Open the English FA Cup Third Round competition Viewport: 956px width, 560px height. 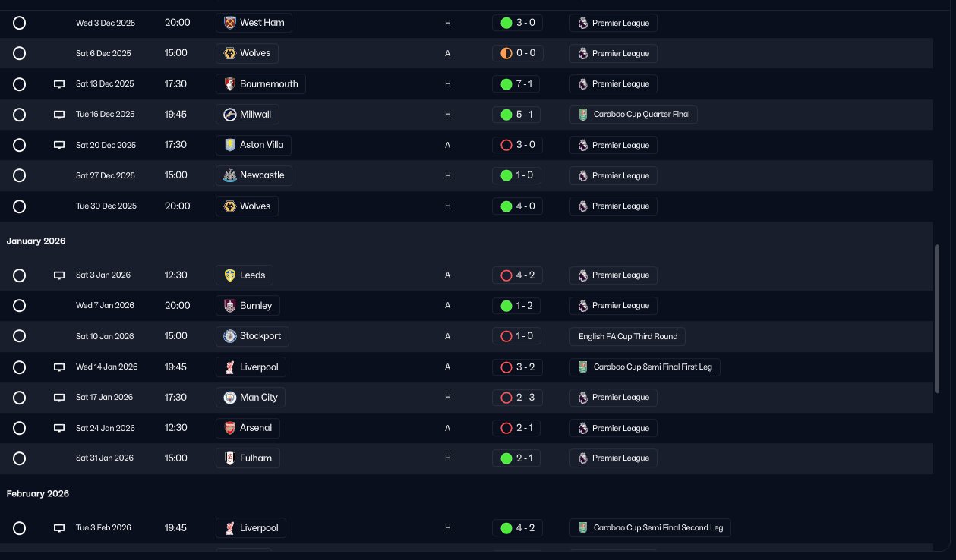pos(627,336)
